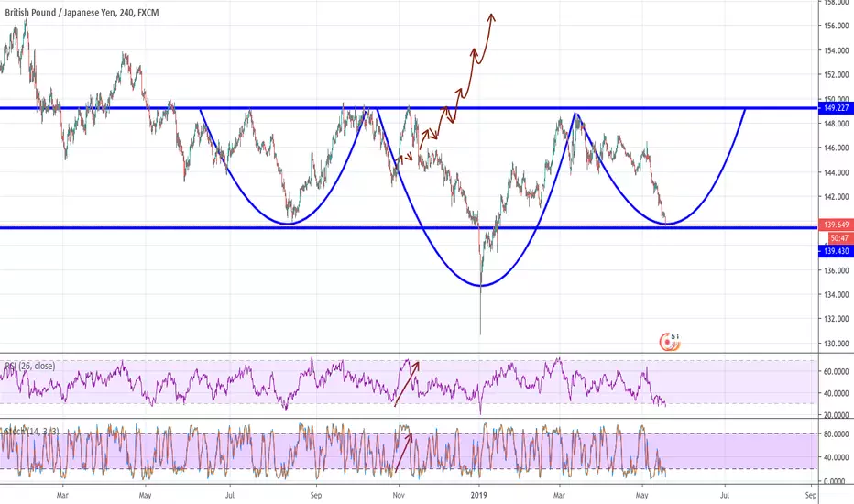The width and height of the screenshot is (854, 504).
Task: Click the 146.000 price axis value
Action: point(836,148)
